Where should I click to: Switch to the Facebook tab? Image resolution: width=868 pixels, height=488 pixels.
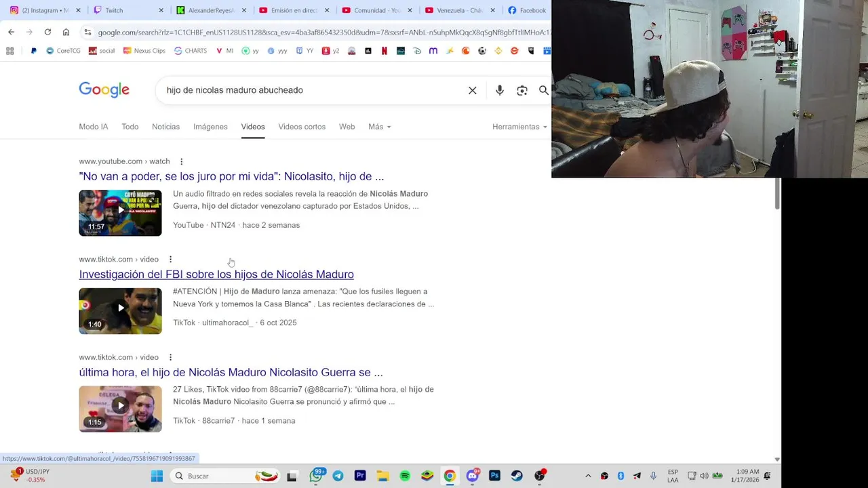click(527, 10)
